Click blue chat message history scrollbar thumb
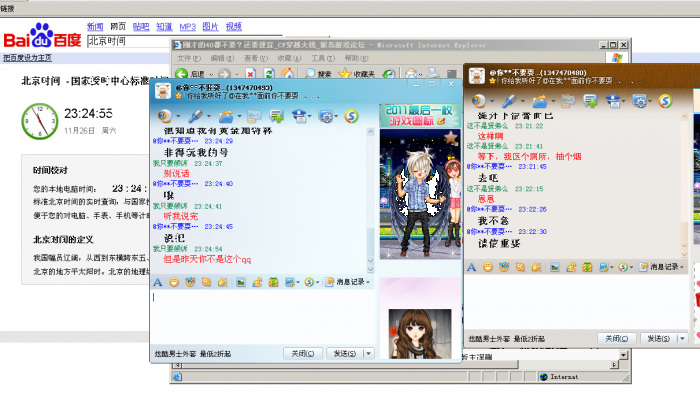The image size is (700, 405). click(370, 240)
